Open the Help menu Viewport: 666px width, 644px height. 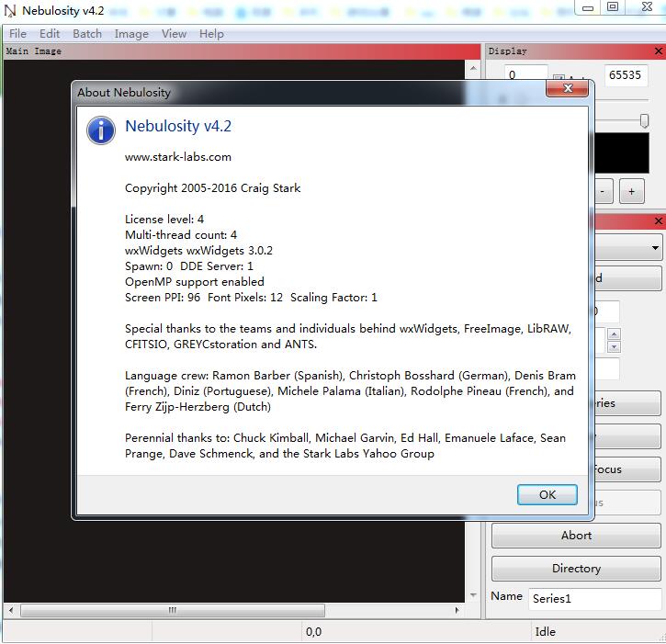pyautogui.click(x=211, y=34)
